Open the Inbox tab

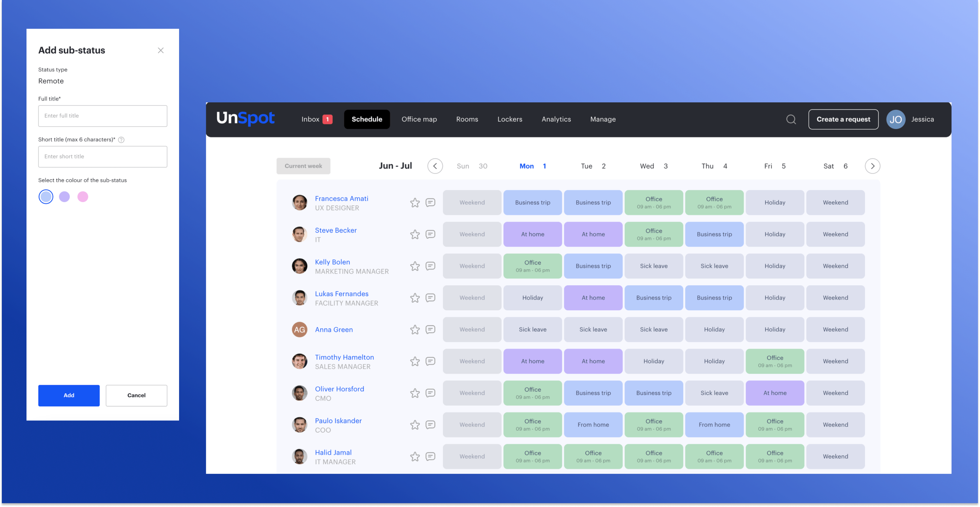pyautogui.click(x=316, y=119)
